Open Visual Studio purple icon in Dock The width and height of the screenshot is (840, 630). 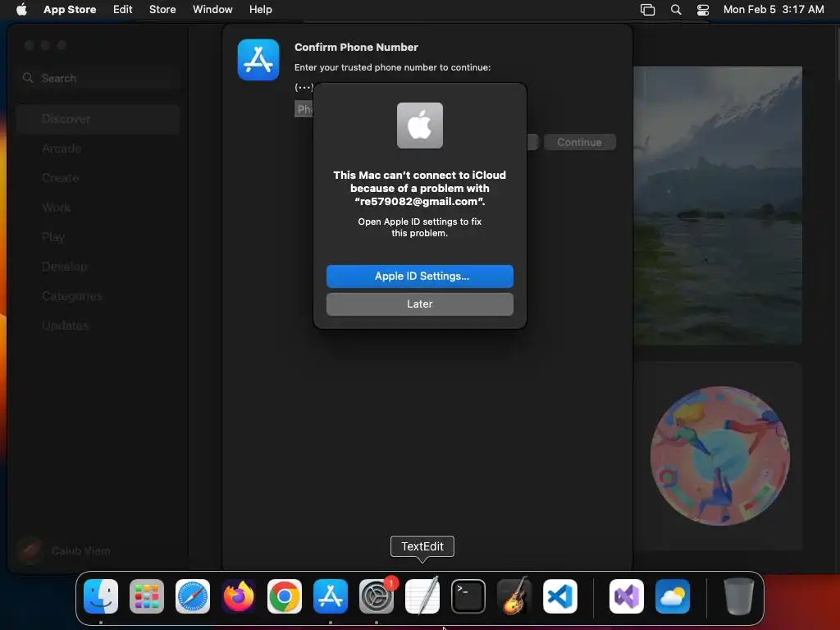(627, 596)
